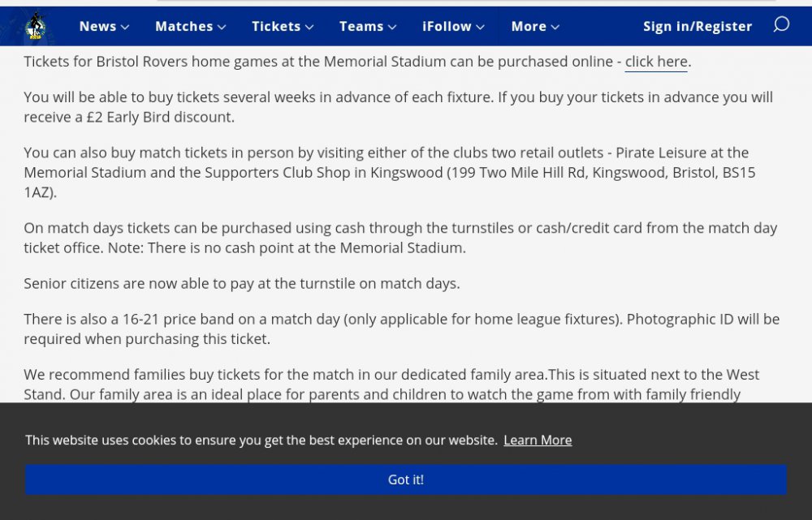Select the Matches menu item

184,26
